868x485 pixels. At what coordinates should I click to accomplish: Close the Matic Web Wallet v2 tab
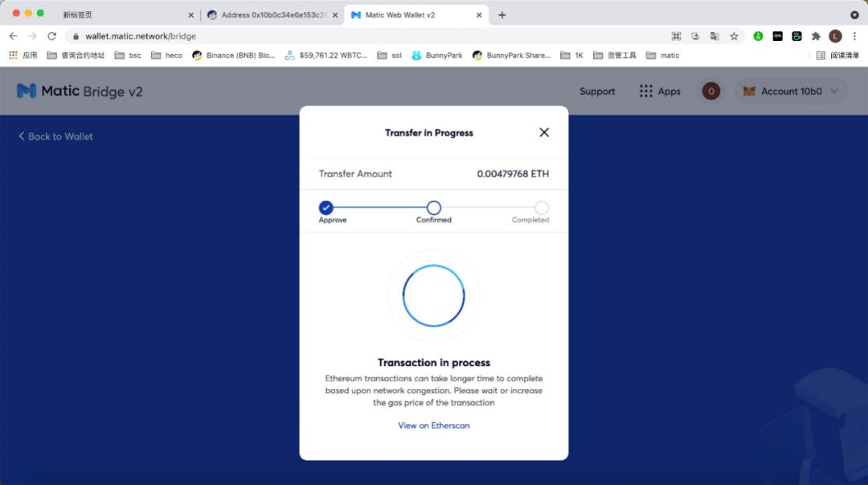(479, 15)
